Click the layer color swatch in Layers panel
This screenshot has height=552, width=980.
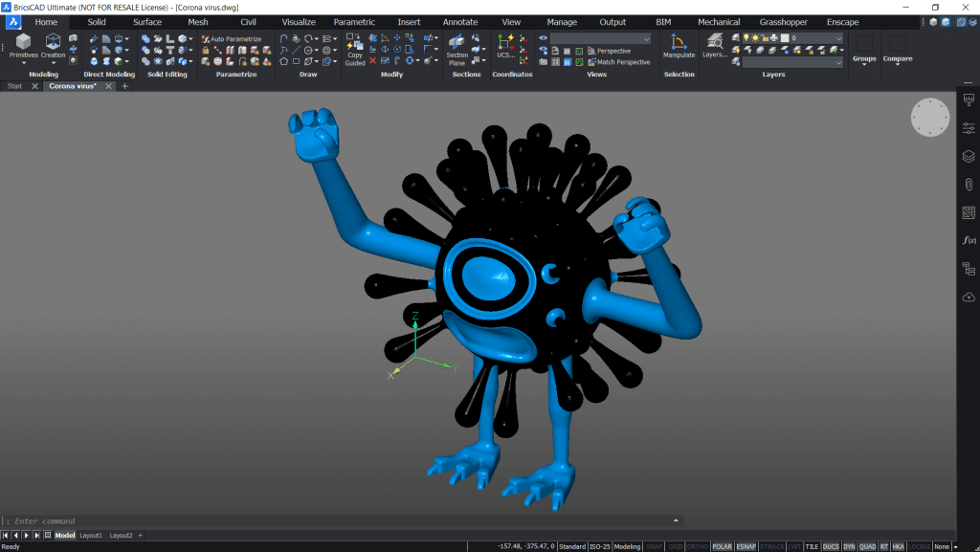tap(786, 37)
